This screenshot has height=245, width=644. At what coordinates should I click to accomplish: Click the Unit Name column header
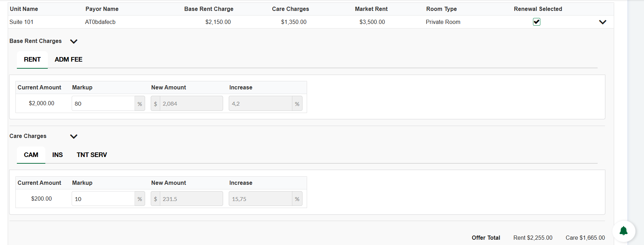(x=24, y=9)
